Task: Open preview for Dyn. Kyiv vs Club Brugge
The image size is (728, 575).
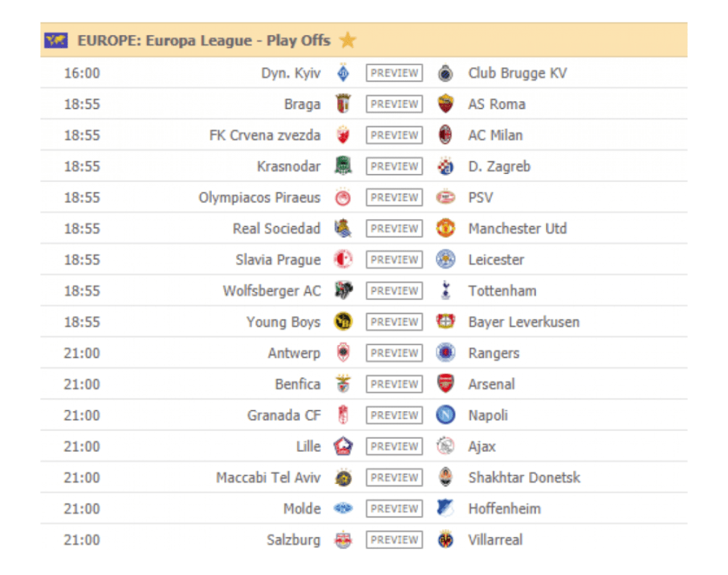Action: tap(394, 73)
